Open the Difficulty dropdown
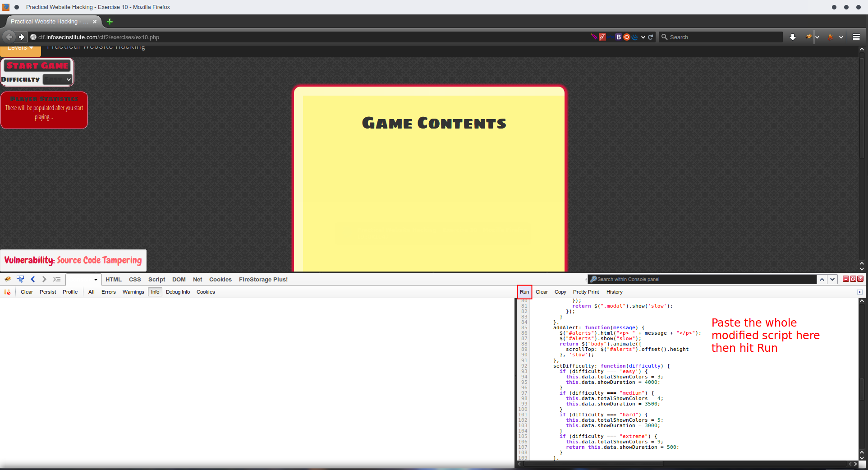This screenshot has width=868, height=470. click(57, 79)
